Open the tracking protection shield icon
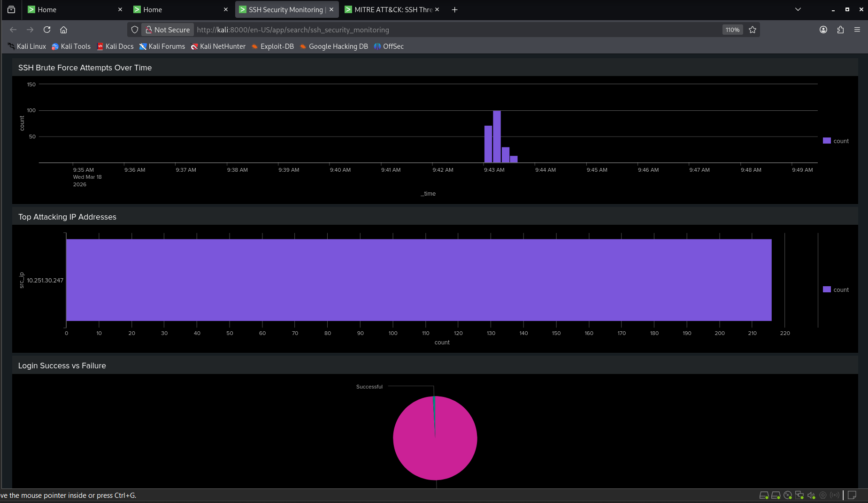 tap(135, 30)
